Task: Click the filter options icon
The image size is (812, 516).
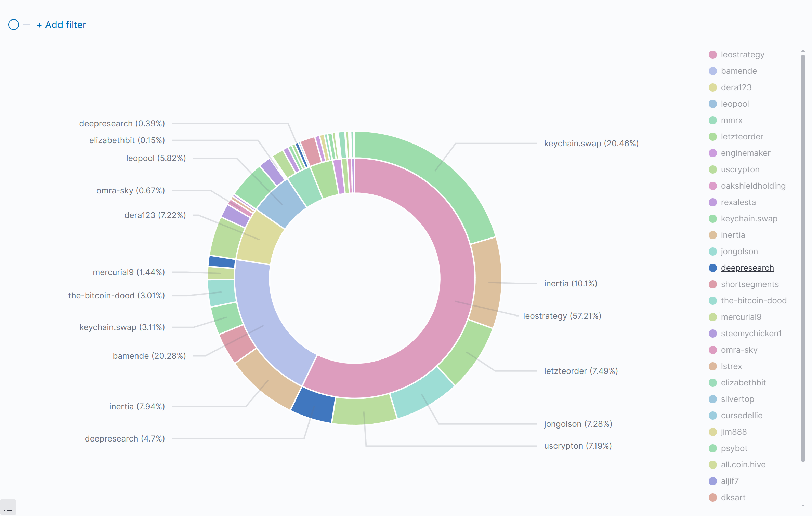Action: 14,25
